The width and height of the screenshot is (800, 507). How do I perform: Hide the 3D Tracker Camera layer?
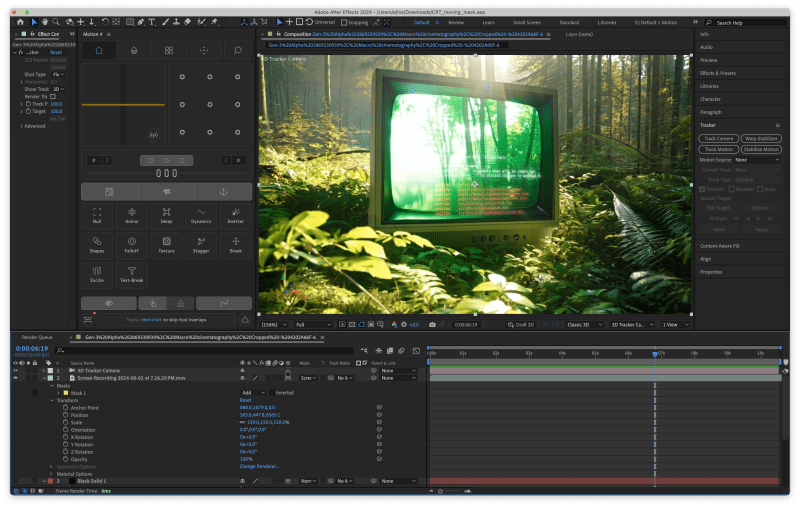(x=15, y=371)
